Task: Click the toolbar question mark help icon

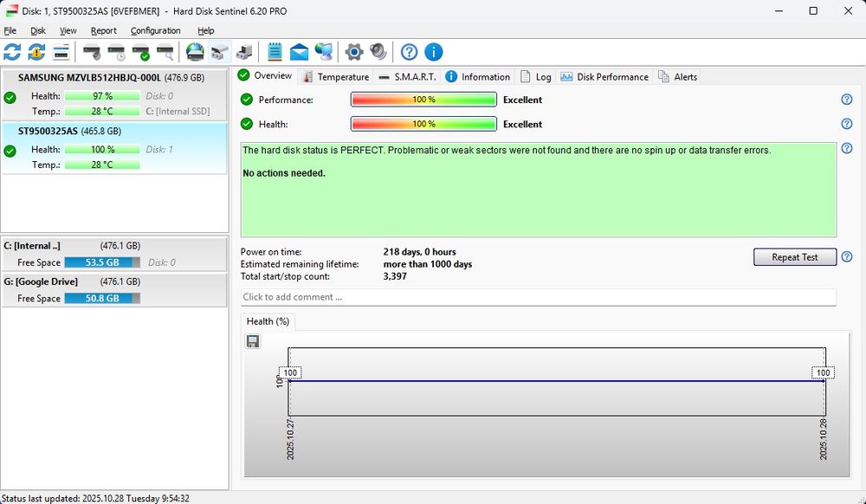Action: coord(409,53)
